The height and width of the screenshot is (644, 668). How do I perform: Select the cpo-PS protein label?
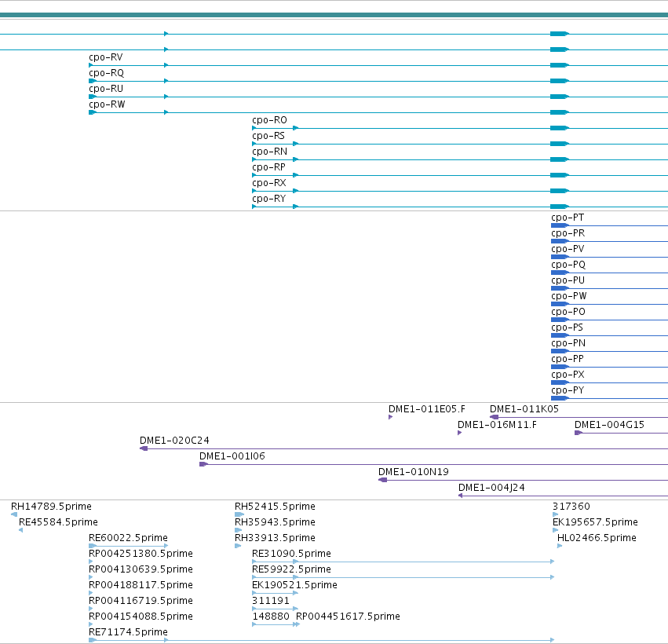567,327
